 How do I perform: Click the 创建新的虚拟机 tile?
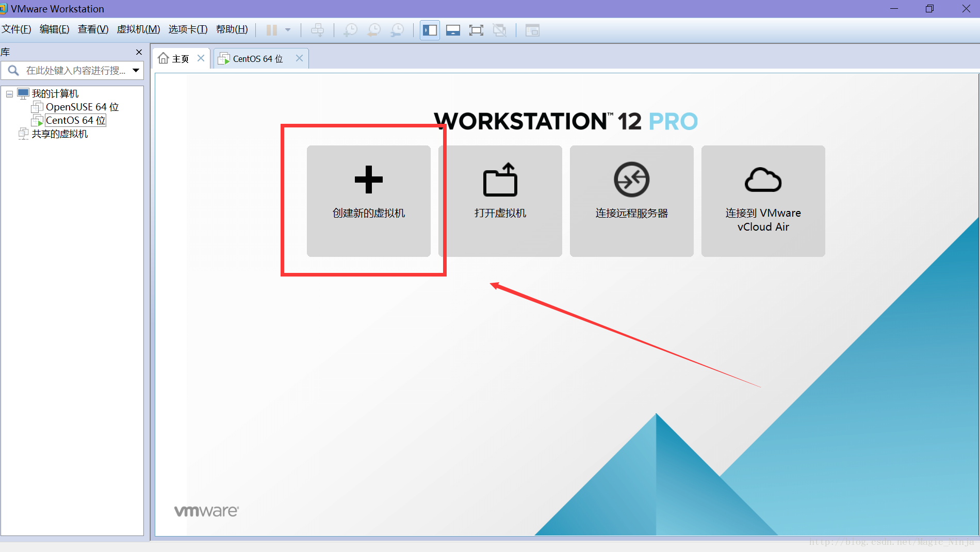point(369,201)
